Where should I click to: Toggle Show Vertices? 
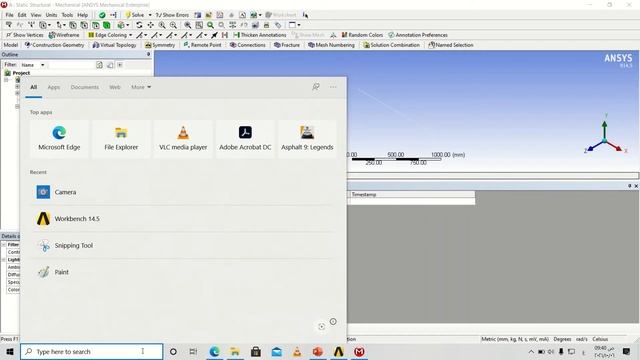click(x=24, y=35)
